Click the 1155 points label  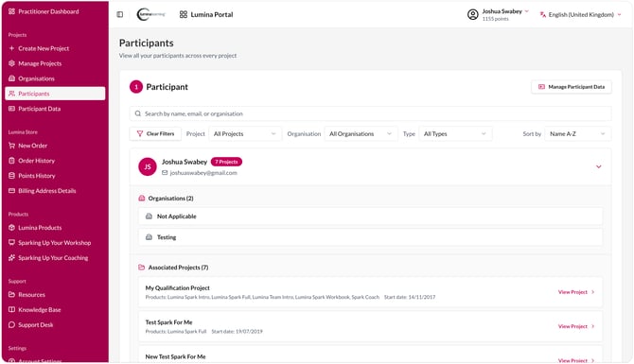(495, 19)
